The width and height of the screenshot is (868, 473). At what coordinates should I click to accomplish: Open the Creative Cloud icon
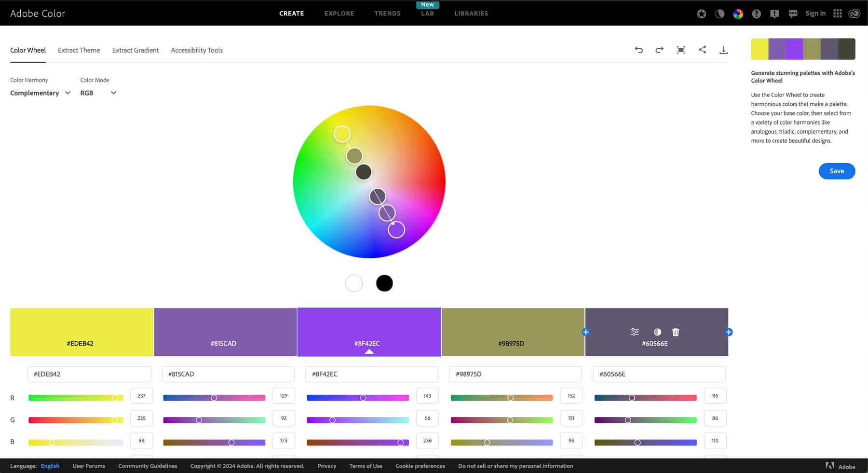click(x=854, y=13)
